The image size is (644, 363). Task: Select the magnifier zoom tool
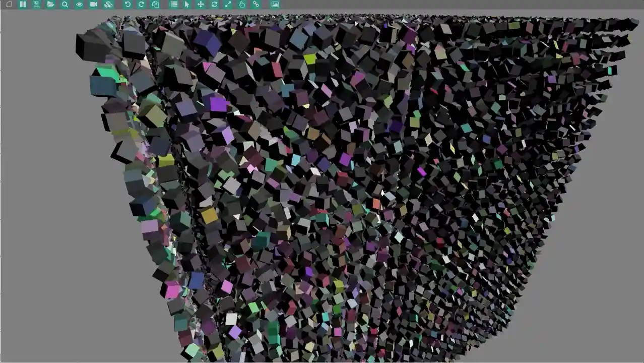point(65,5)
